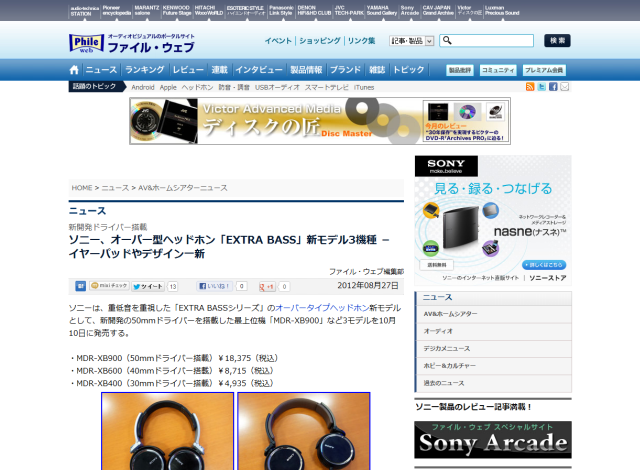Click the mail envelope icon
Screen dimensions: 640x470
click(x=564, y=86)
